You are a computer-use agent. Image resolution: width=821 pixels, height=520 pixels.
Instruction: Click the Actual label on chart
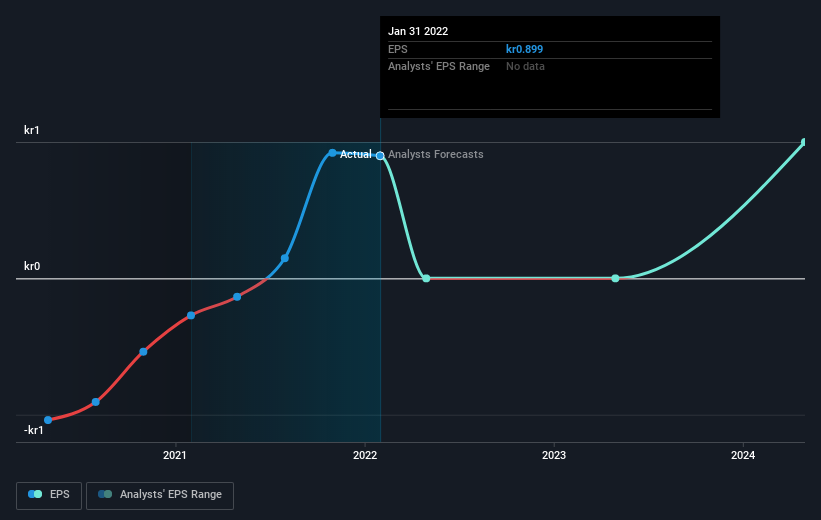click(356, 154)
